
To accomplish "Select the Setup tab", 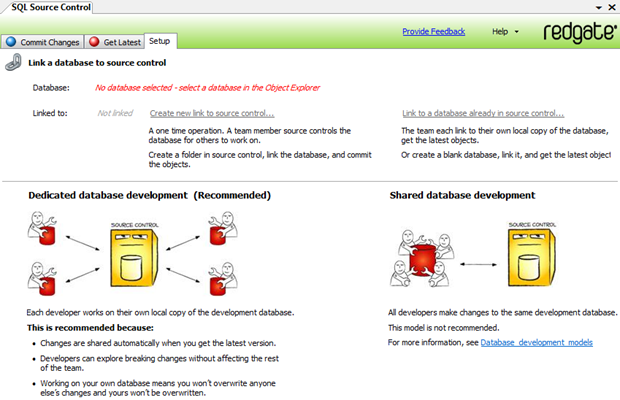I will point(159,42).
